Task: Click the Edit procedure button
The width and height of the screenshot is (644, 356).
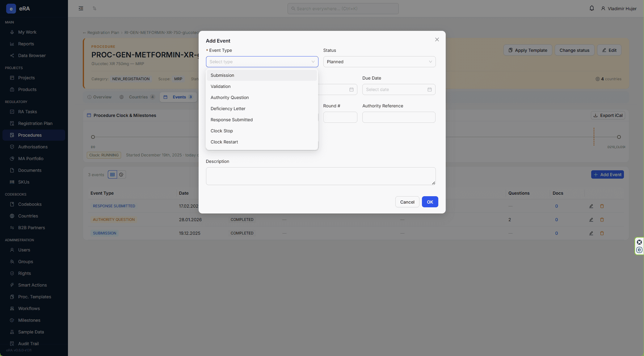Action: pos(609,50)
